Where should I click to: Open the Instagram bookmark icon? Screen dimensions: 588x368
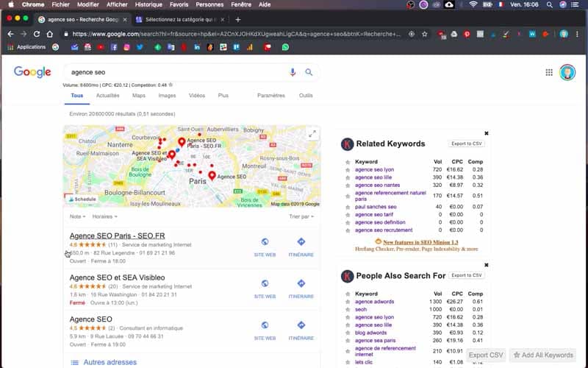click(126, 47)
